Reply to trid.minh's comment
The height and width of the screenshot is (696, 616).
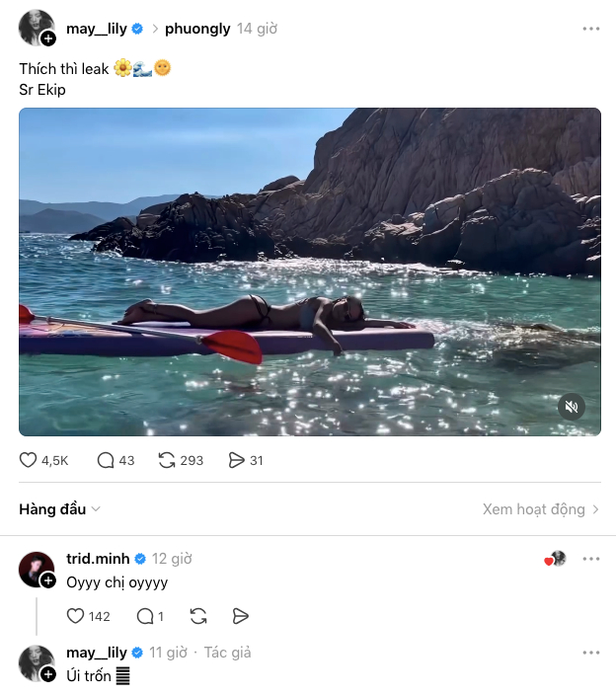[x=145, y=616]
